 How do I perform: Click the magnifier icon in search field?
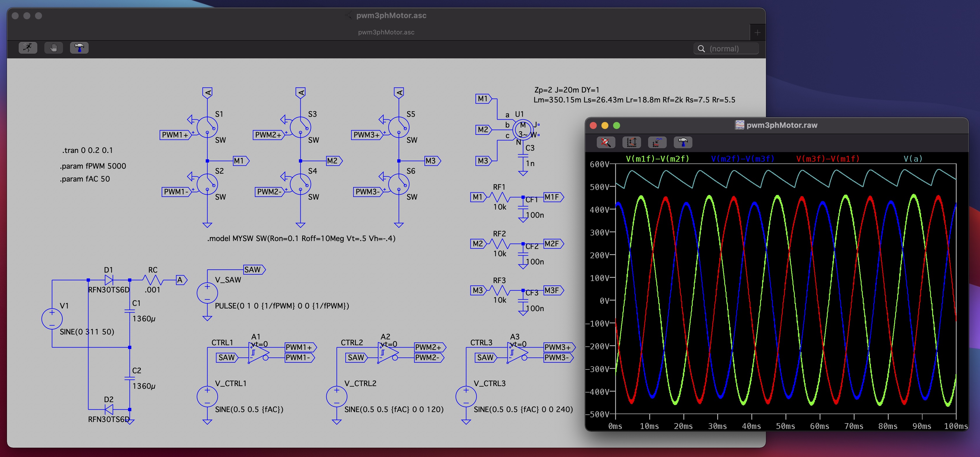click(x=701, y=49)
